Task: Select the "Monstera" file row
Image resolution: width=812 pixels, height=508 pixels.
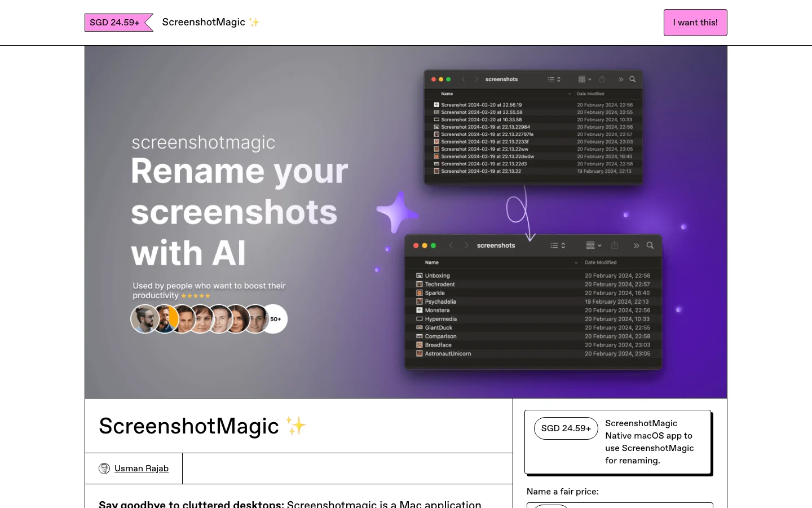Action: coord(533,310)
